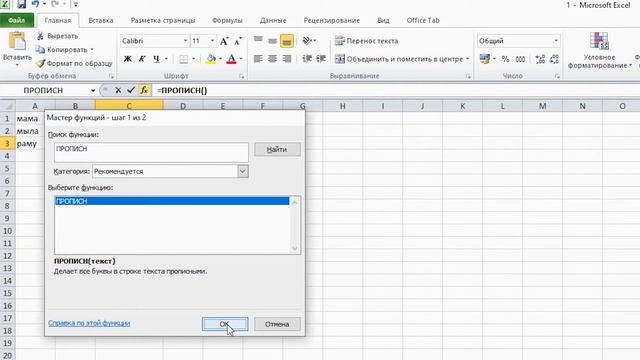The image size is (640, 360).
Task: Confirm formula entry checkmark icon
Action: coord(131,90)
